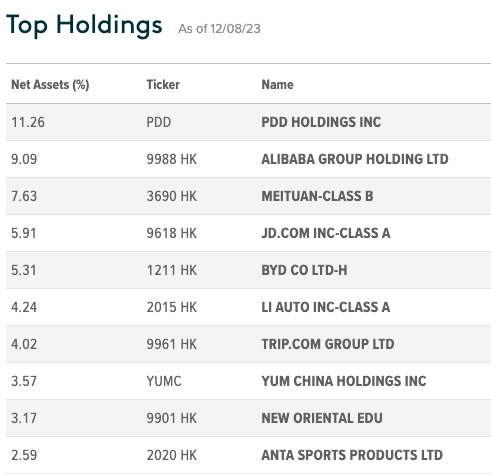This screenshot has width=491, height=474.
Task: Click 'PDD HOLDINGS INC' name
Action: pyautogui.click(x=321, y=122)
